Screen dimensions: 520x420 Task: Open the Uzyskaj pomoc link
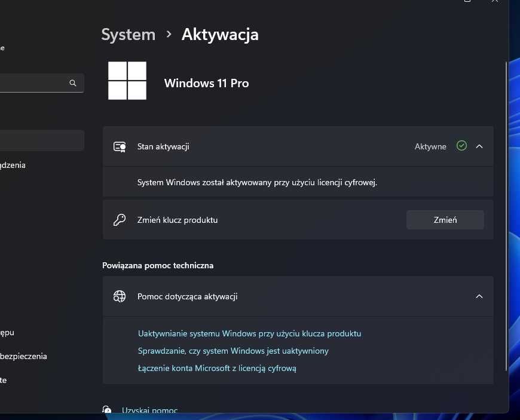149,410
